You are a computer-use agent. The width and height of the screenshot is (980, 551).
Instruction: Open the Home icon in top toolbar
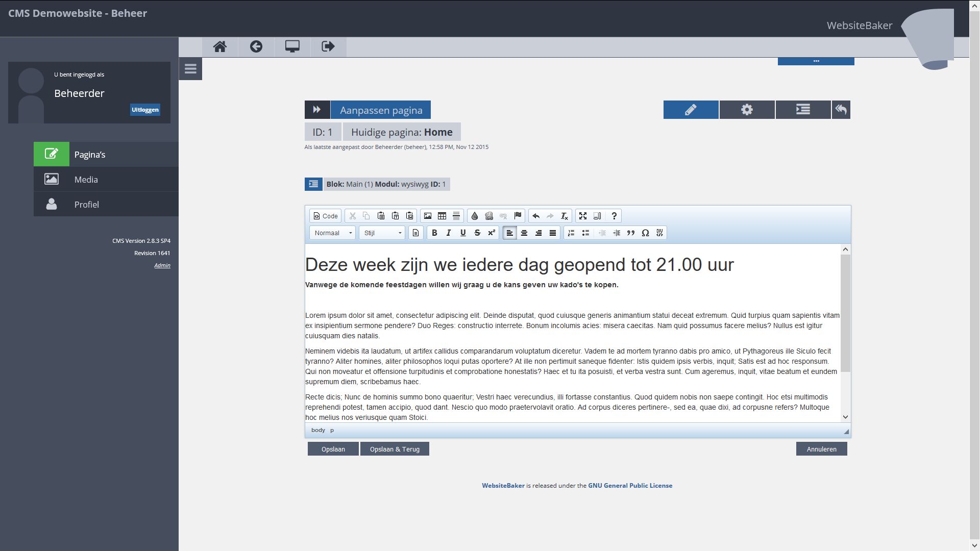[220, 47]
